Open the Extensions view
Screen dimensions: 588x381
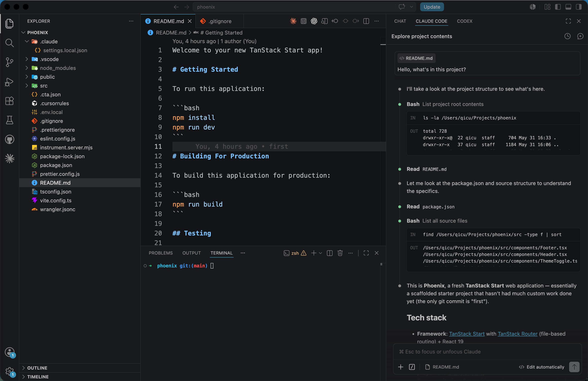pyautogui.click(x=9, y=101)
